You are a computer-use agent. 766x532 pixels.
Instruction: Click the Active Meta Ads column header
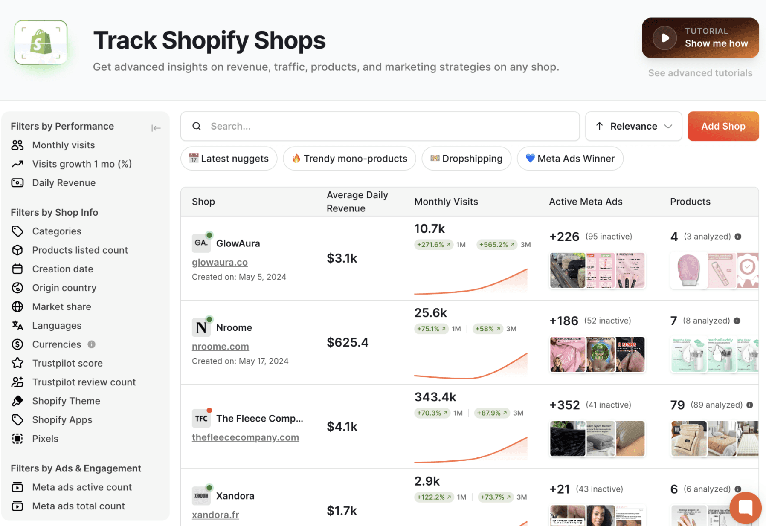pyautogui.click(x=586, y=202)
